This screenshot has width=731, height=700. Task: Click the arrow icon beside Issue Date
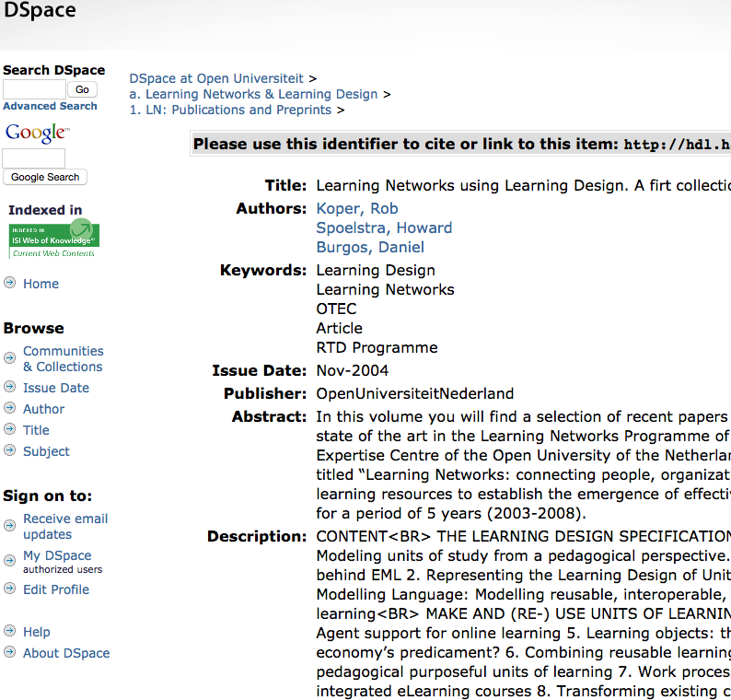(10, 387)
